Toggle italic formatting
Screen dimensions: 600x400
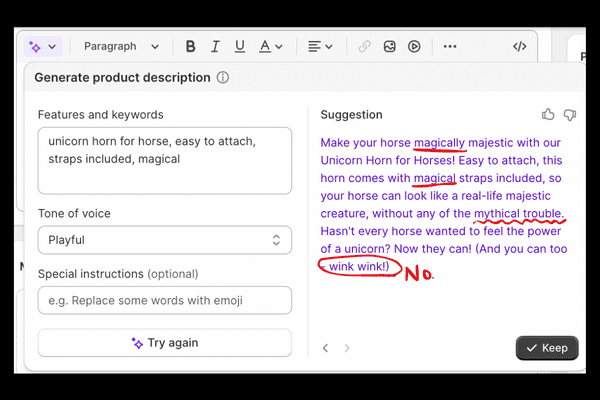coord(215,46)
